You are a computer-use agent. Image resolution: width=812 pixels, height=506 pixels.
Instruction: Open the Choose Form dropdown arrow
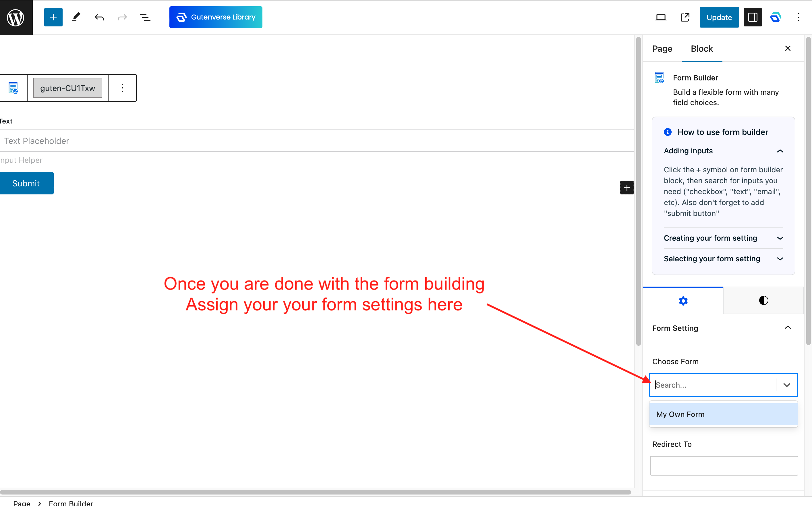click(x=786, y=385)
